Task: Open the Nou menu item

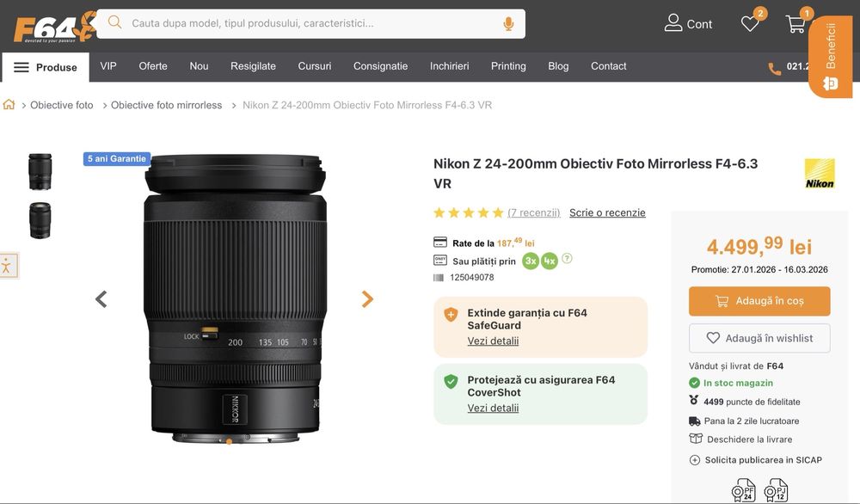Action: pos(200,66)
